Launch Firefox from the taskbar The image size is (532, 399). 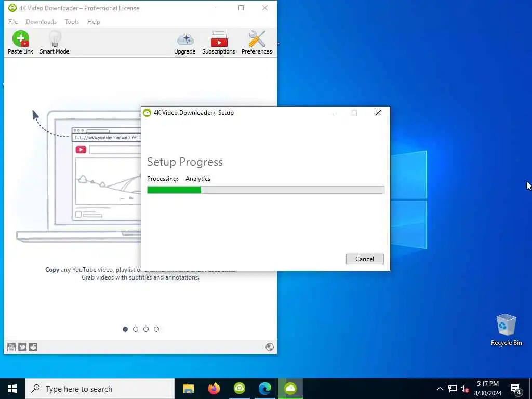(214, 389)
